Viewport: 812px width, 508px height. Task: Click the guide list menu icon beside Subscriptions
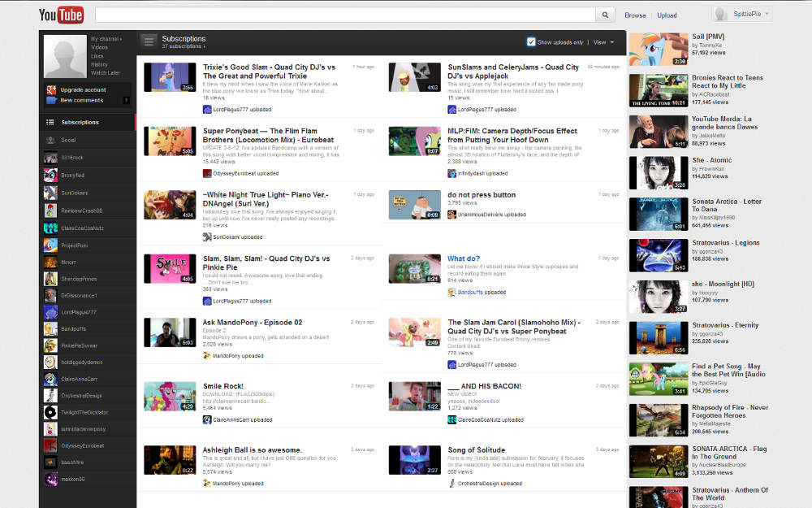click(x=149, y=41)
